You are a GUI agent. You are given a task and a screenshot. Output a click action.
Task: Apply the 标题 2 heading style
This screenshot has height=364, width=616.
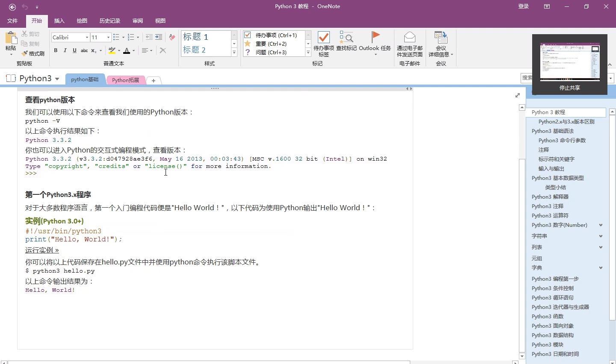(x=195, y=50)
